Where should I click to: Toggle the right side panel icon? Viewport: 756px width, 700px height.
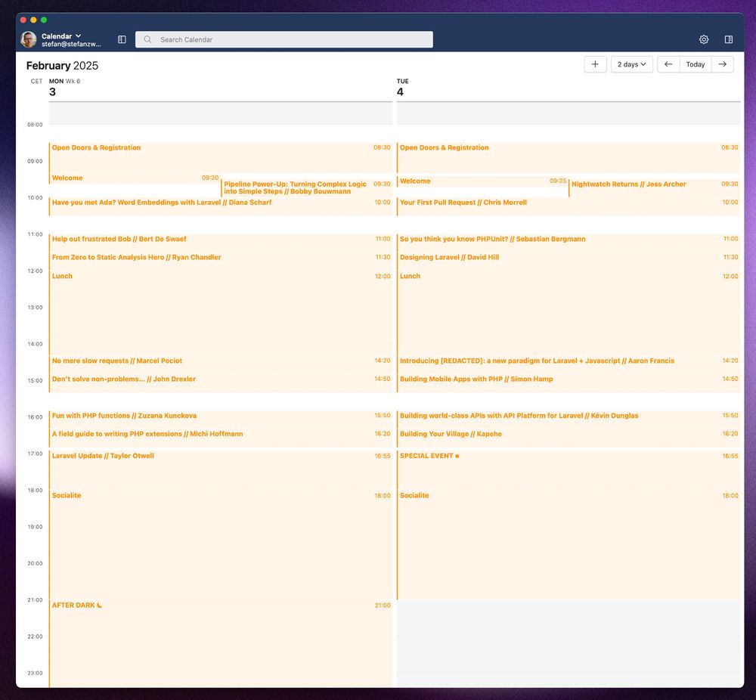pyautogui.click(x=729, y=39)
